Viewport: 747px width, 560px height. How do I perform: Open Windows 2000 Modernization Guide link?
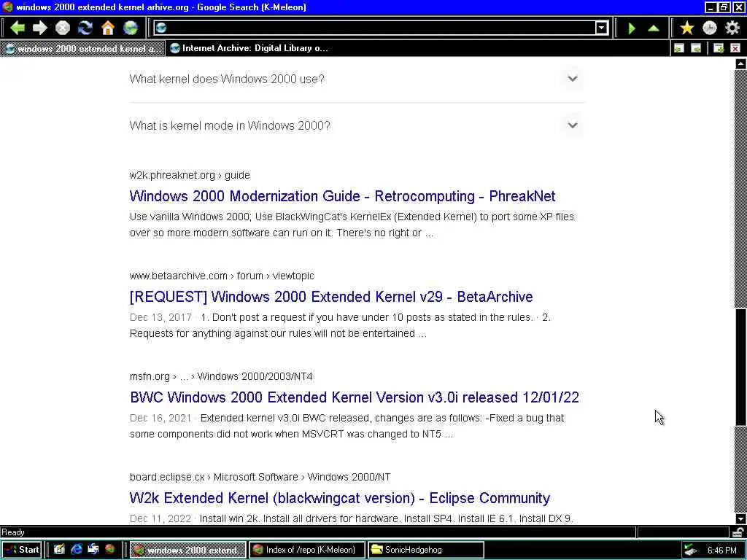(x=342, y=196)
